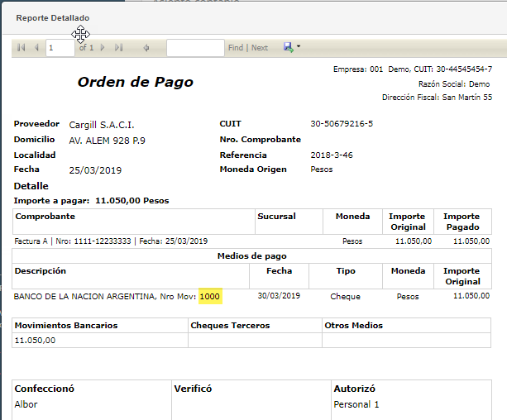Click address AV. ALEM 928 P.9
This screenshot has height=420, width=507.
(107, 141)
